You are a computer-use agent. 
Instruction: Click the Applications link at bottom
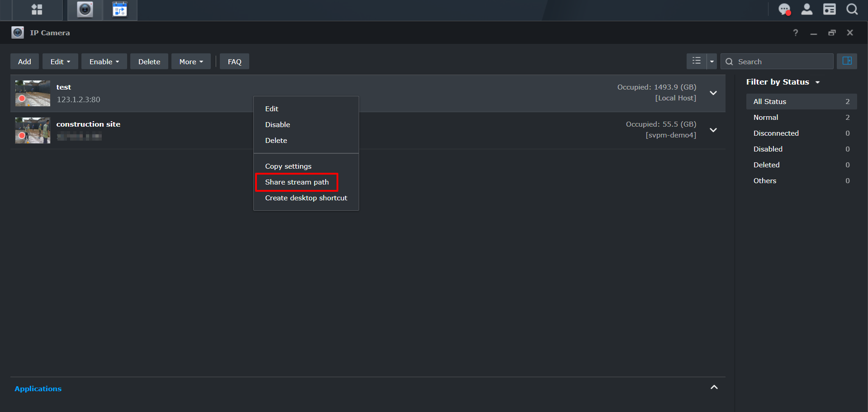click(38, 388)
